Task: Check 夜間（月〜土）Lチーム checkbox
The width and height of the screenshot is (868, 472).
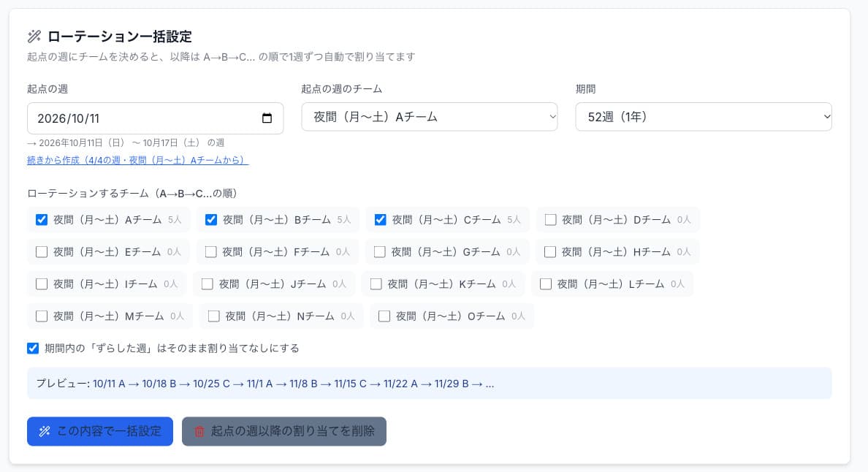Action: click(x=546, y=284)
